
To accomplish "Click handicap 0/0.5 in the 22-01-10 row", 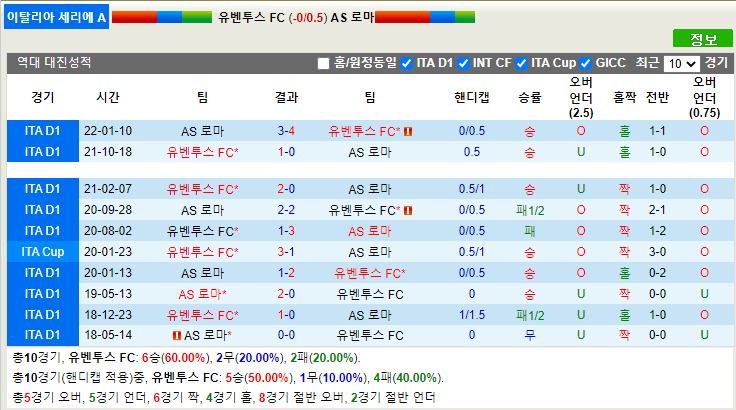I will click(x=472, y=131).
